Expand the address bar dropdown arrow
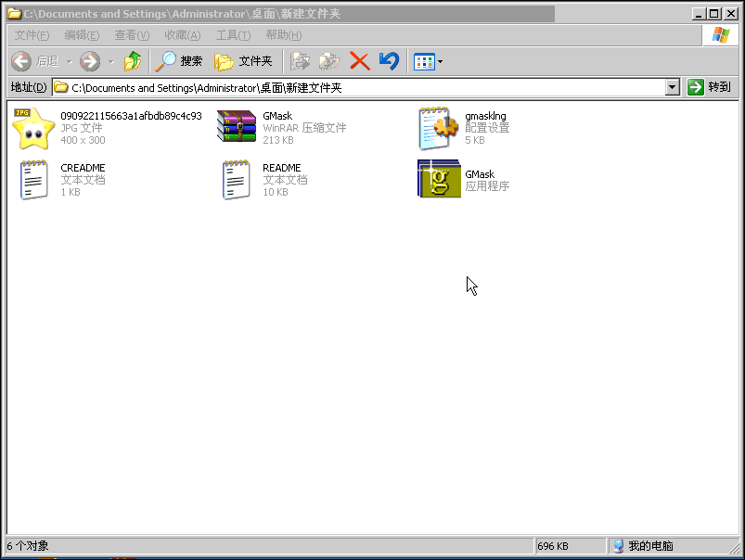 (673, 87)
